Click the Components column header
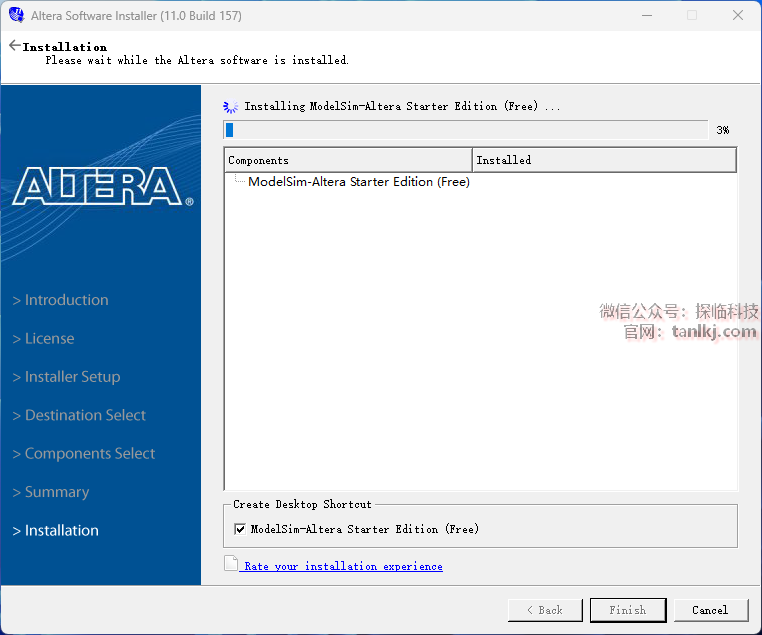This screenshot has width=762, height=635. click(x=348, y=160)
